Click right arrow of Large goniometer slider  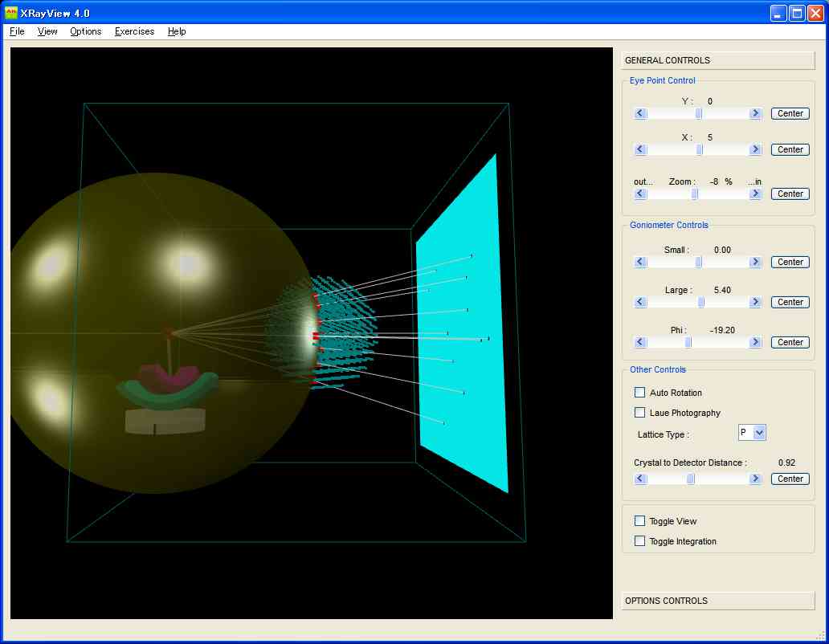[755, 302]
